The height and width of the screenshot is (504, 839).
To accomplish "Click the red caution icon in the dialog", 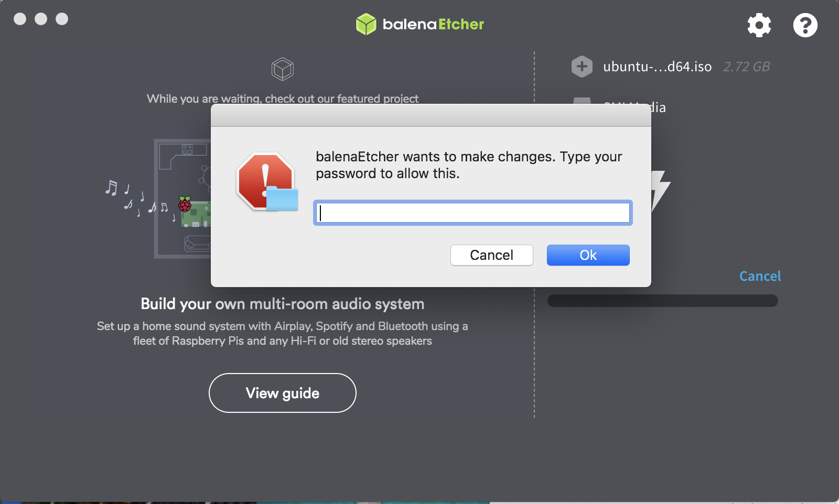I will [265, 181].
